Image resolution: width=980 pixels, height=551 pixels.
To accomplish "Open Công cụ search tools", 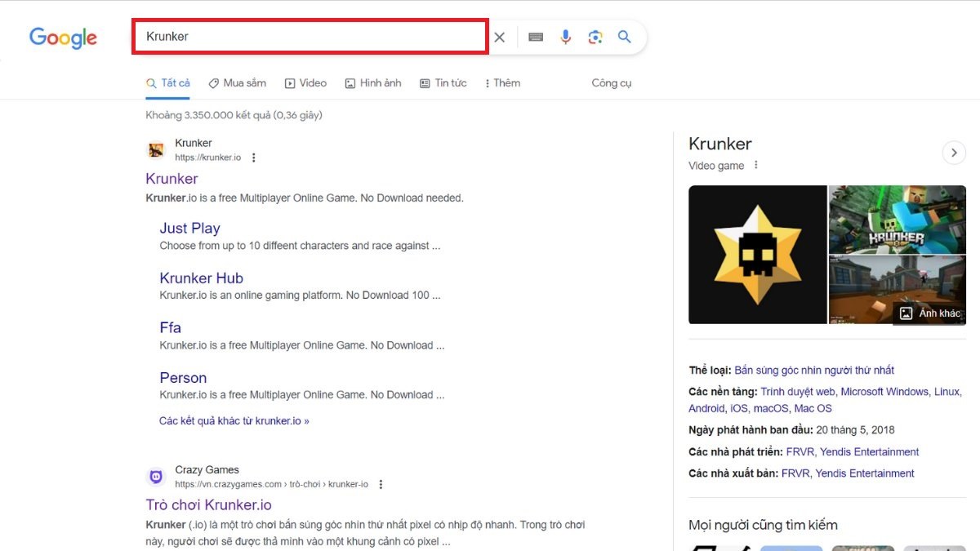I will 612,83.
